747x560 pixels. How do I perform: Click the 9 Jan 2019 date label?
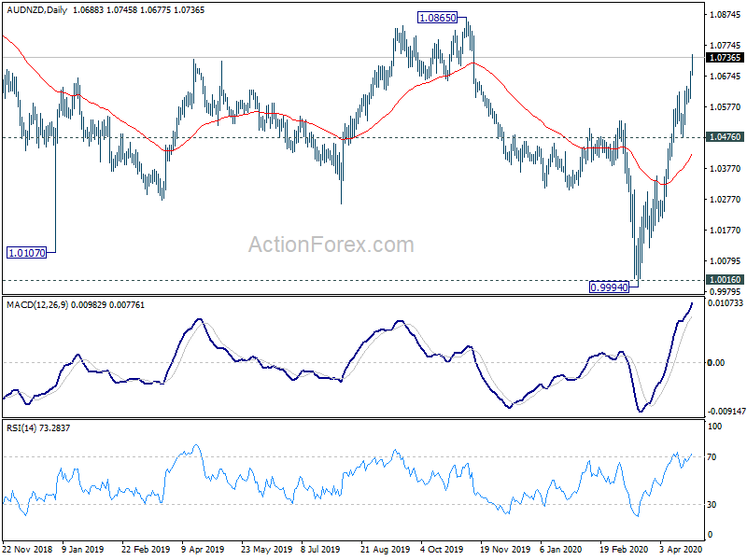click(82, 549)
